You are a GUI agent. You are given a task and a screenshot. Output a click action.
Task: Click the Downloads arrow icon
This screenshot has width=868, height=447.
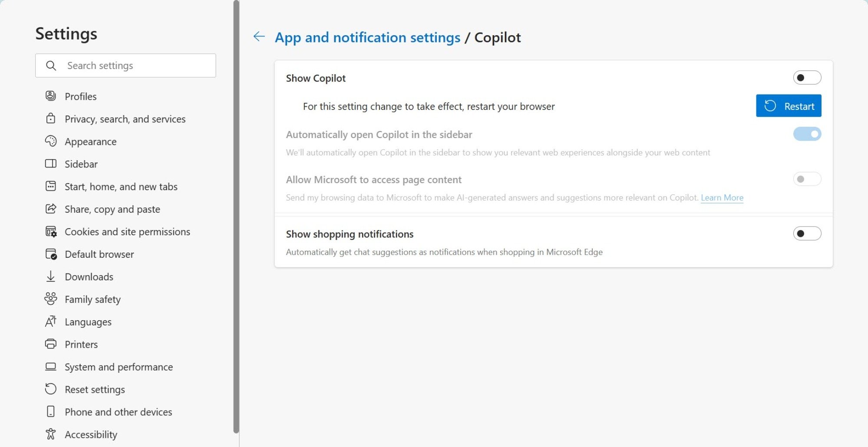tap(51, 276)
